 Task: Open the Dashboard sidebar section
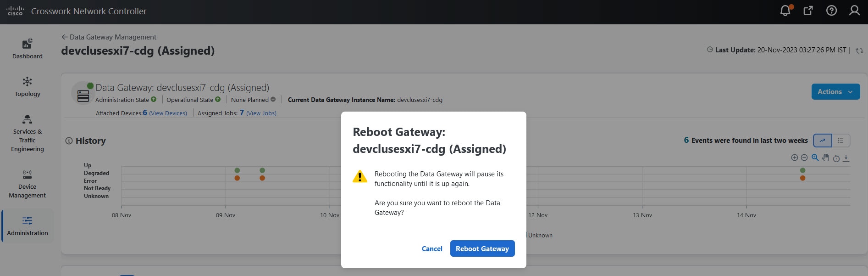(28, 49)
